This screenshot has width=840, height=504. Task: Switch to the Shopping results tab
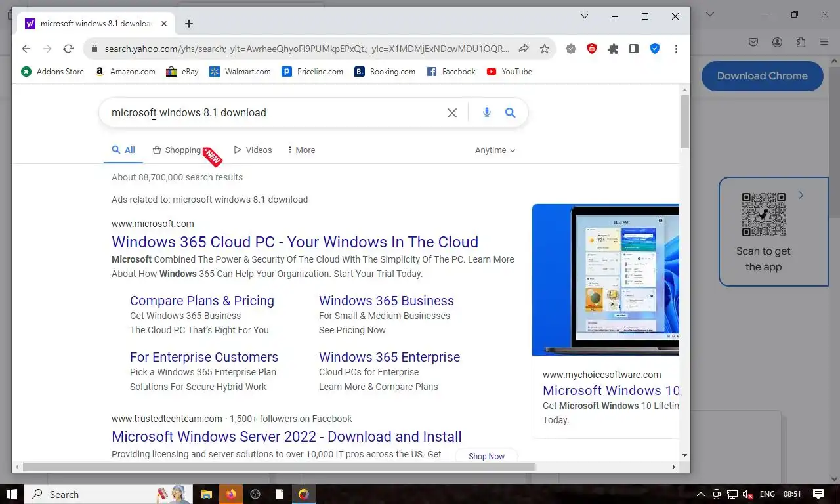(177, 150)
